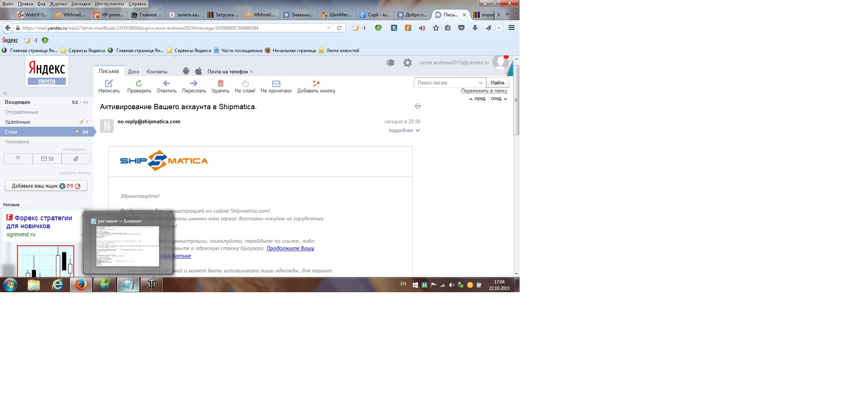Reload the page in address bar
Viewport: 868px width, 401px height.
click(x=339, y=28)
